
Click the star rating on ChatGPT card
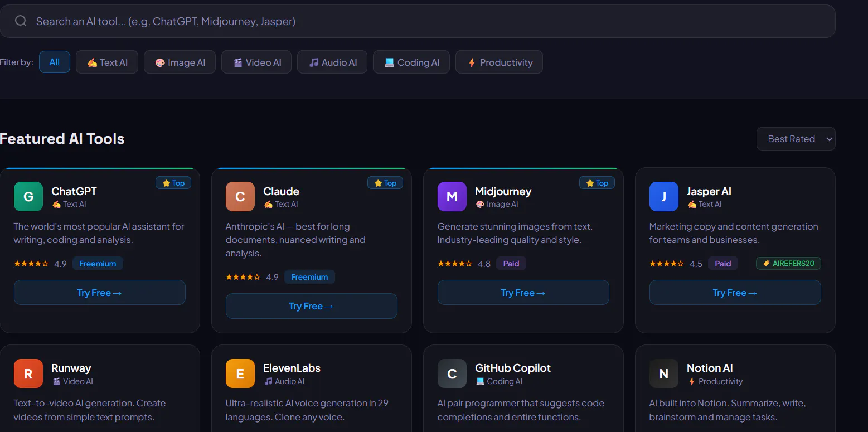click(x=31, y=264)
